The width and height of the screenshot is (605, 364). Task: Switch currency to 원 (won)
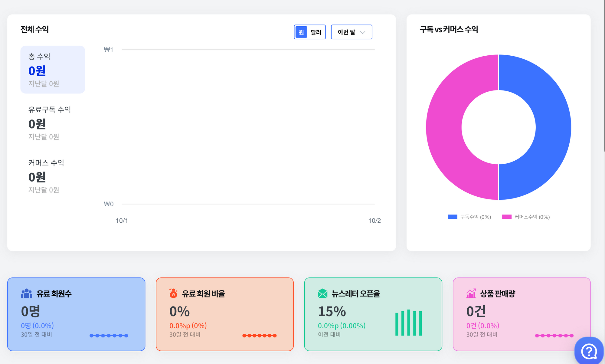(x=301, y=32)
